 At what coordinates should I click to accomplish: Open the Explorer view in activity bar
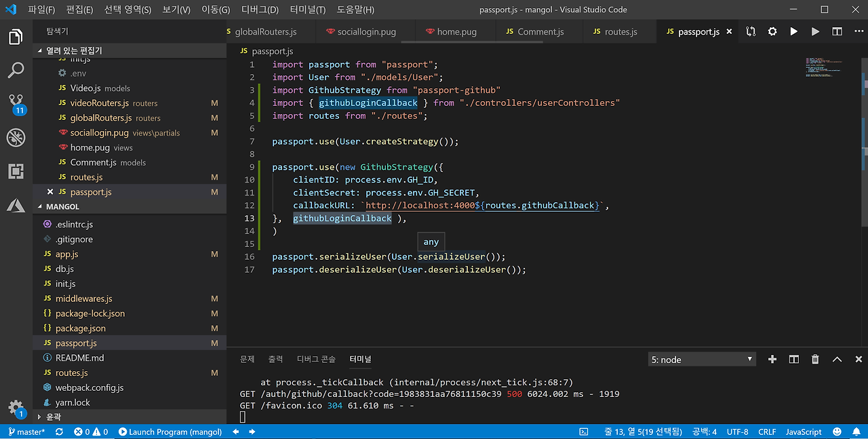16,37
